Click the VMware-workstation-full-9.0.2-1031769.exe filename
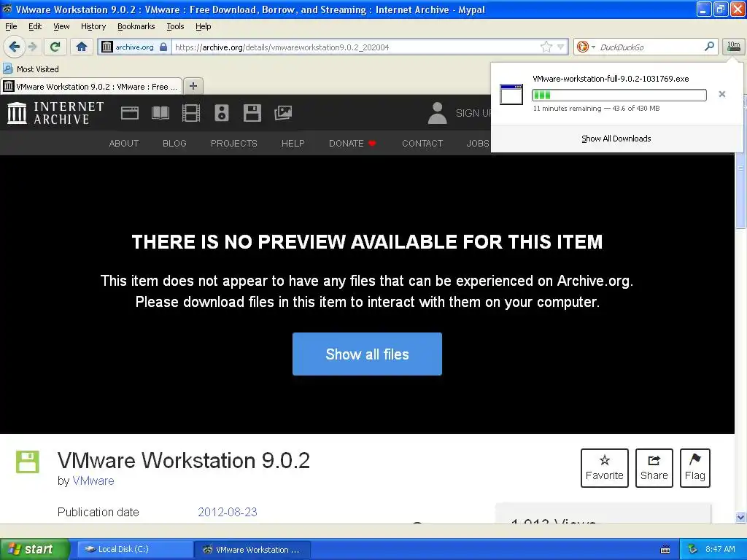The height and width of the screenshot is (560, 747). pyautogui.click(x=611, y=79)
